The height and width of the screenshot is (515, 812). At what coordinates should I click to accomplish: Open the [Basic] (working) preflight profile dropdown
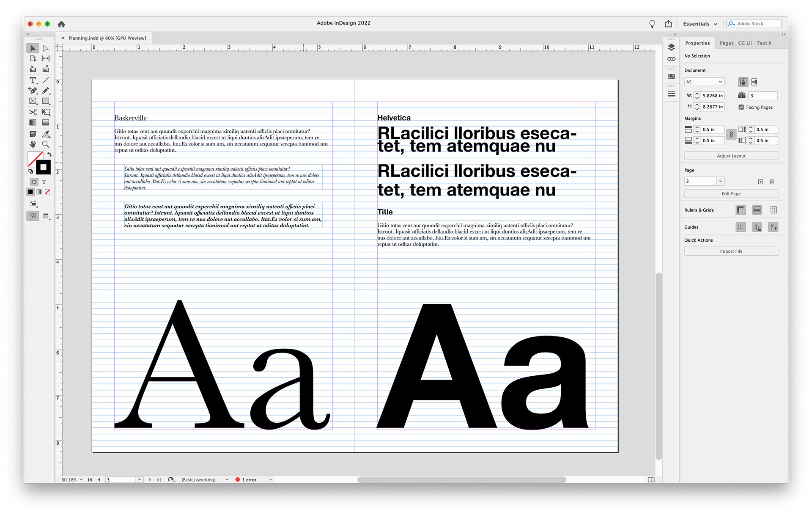[227, 479]
